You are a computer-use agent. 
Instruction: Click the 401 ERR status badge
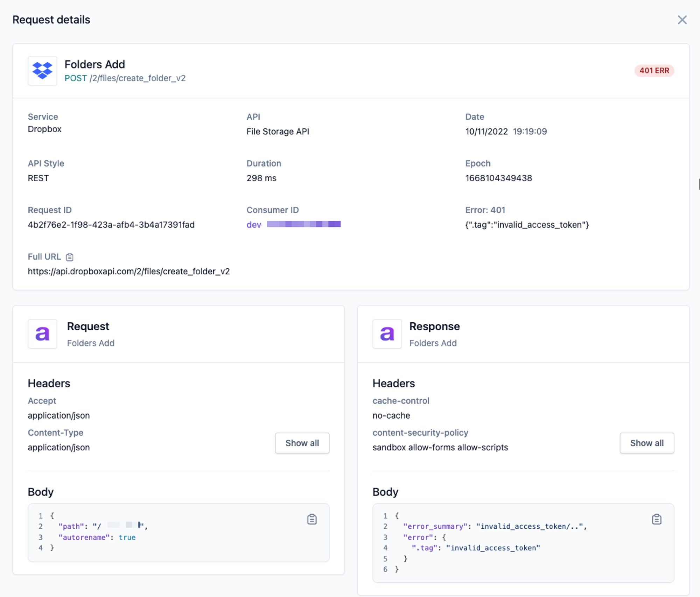click(x=654, y=71)
